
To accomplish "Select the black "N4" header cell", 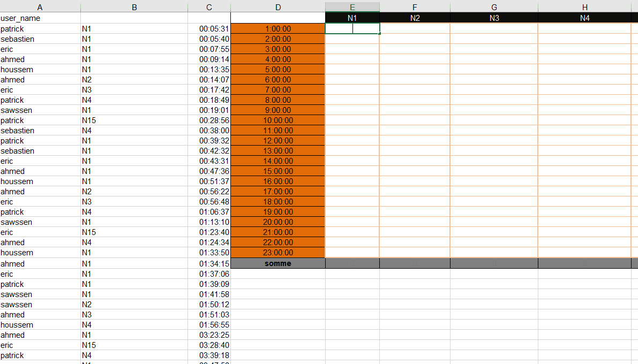I will pos(584,18).
